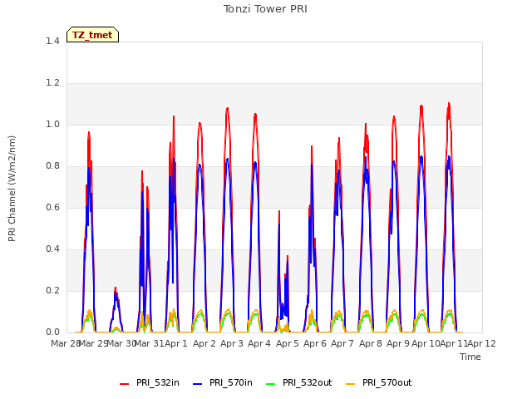Click the Apr 6 date tick label

tap(315, 343)
